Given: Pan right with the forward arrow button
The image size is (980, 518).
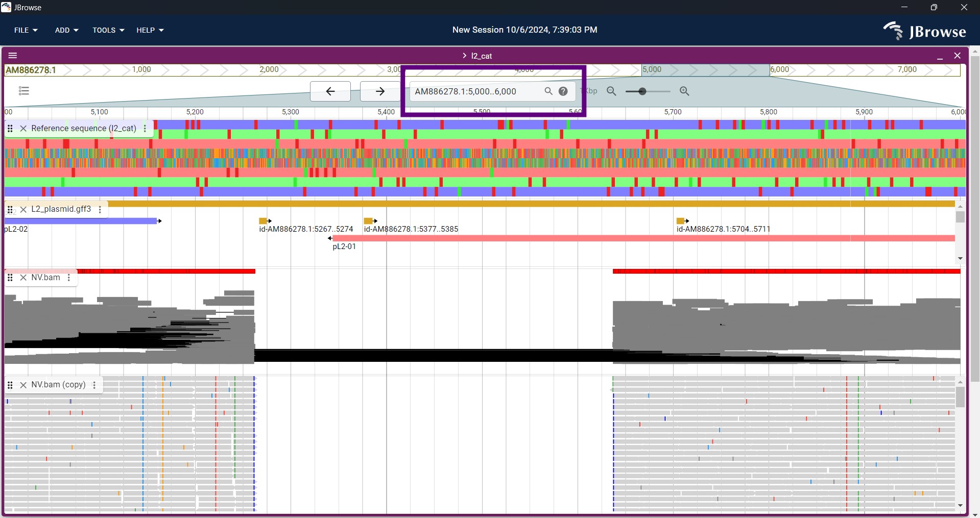Looking at the screenshot, I should (380, 91).
